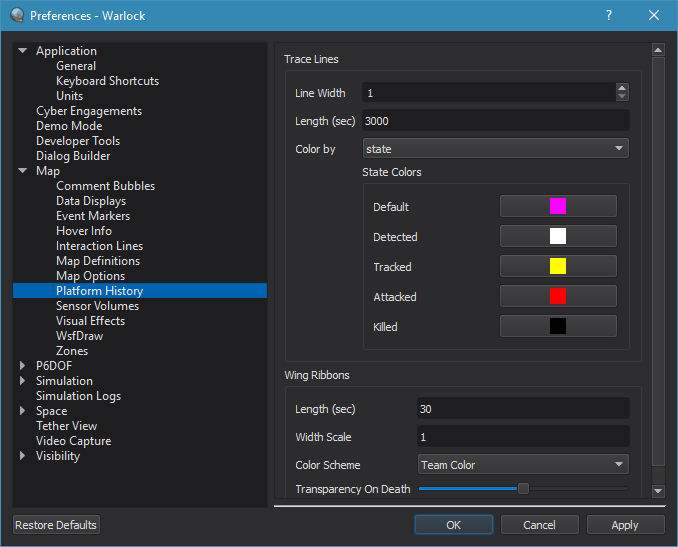This screenshot has height=547, width=678.
Task: Change the Tracked state yellow color
Action: click(558, 266)
